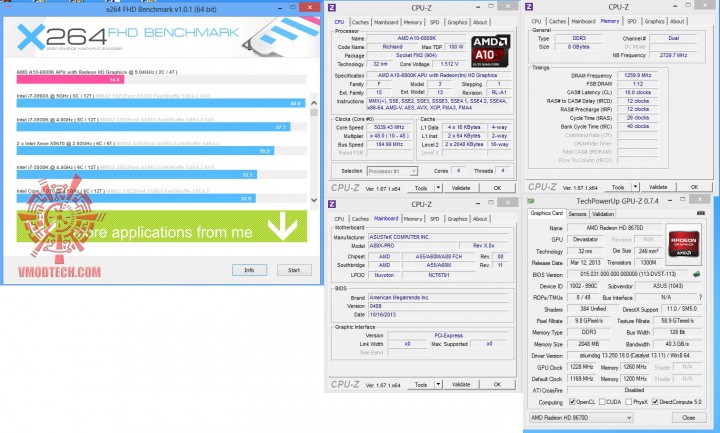The image size is (720, 433).
Task: Click the Core Speed value 5039.43 MHz
Action: pyautogui.click(x=389, y=127)
